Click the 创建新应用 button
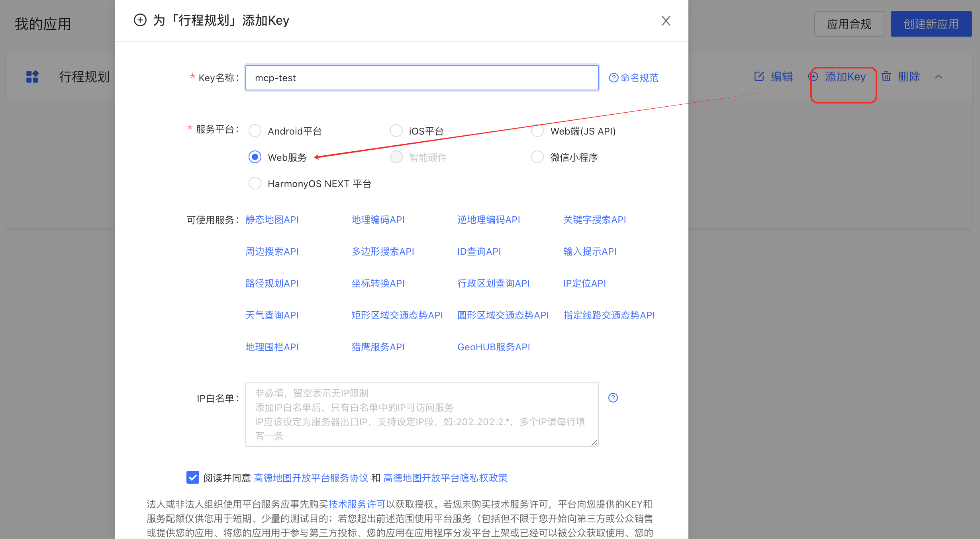The image size is (980, 539). [931, 24]
